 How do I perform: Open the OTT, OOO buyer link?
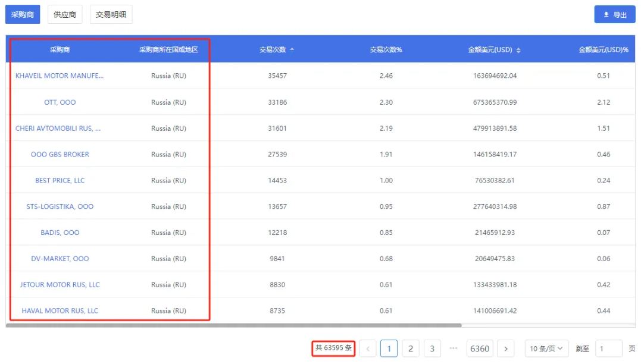(x=60, y=102)
